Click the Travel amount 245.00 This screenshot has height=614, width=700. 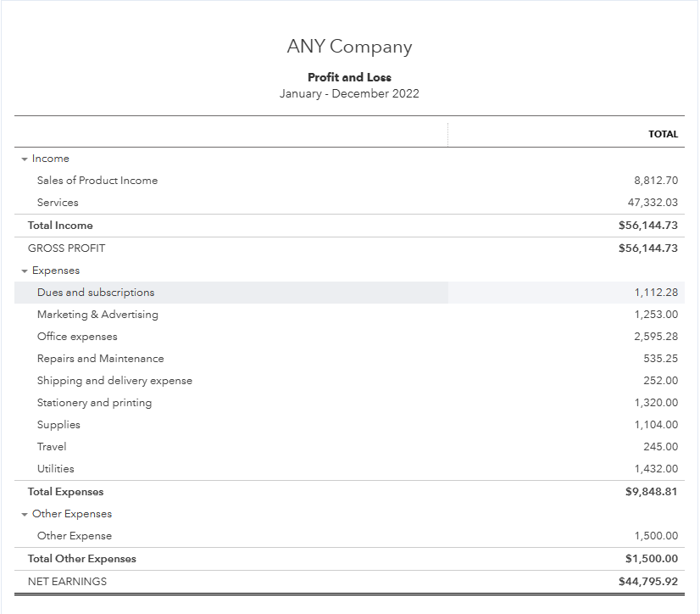[660, 447]
